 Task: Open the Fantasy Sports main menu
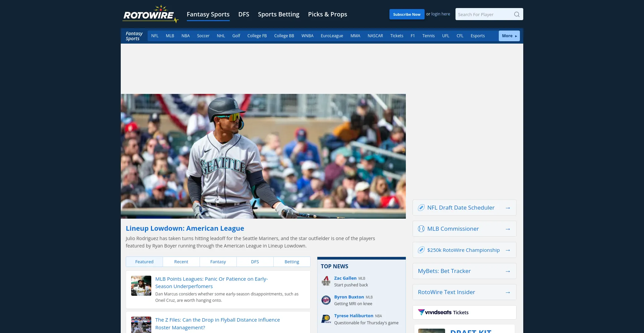208,14
